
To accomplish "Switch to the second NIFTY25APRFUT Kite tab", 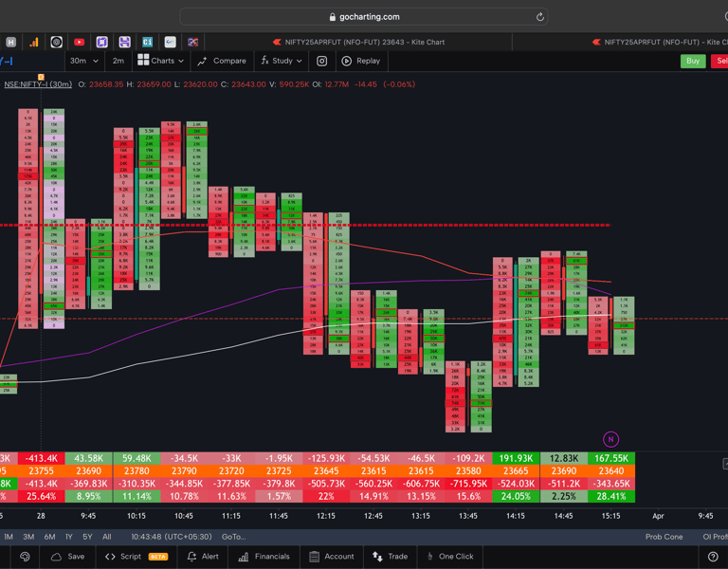I will [x=660, y=43].
